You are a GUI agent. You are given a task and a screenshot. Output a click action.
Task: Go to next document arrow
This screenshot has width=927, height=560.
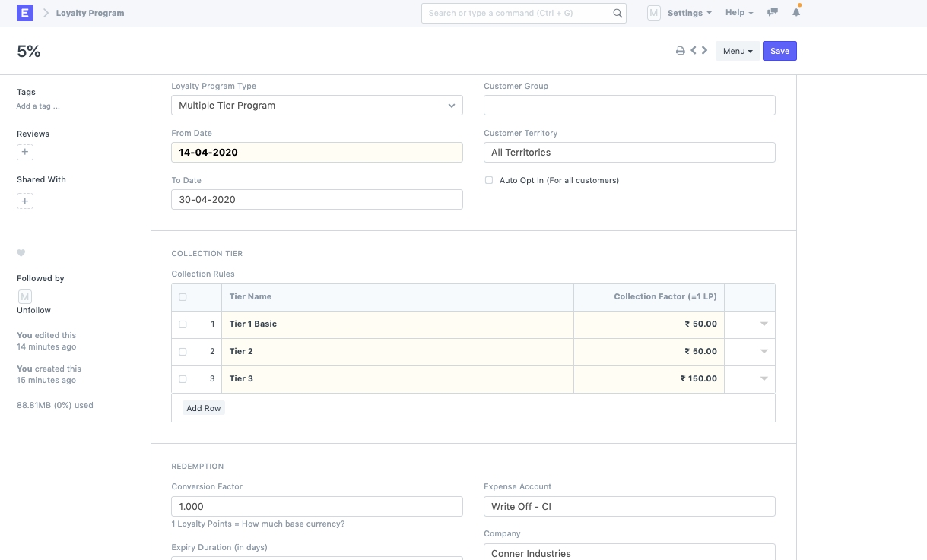705,51
